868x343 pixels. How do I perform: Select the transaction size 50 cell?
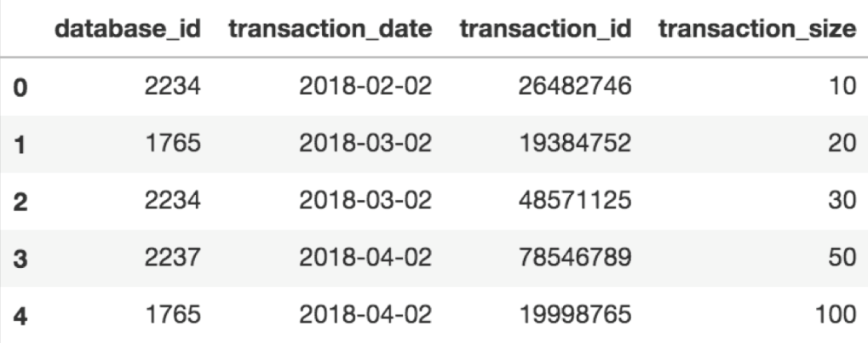[842, 257]
